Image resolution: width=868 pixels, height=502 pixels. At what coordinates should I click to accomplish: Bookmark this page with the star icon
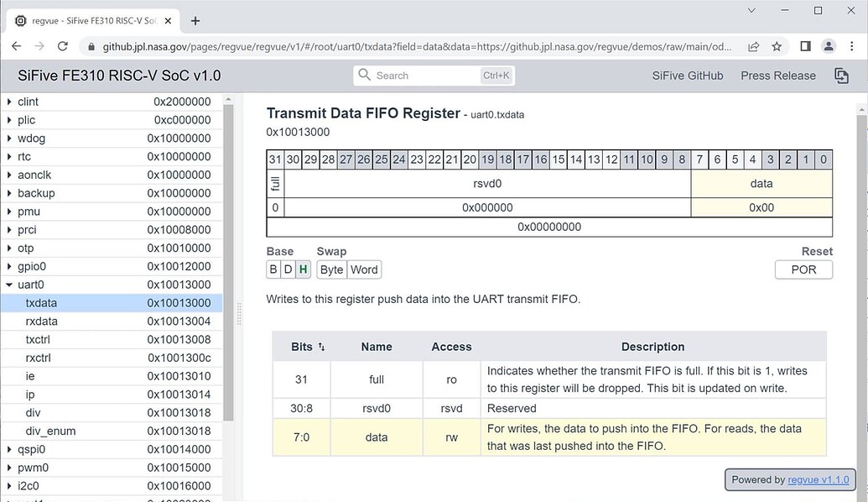777,46
